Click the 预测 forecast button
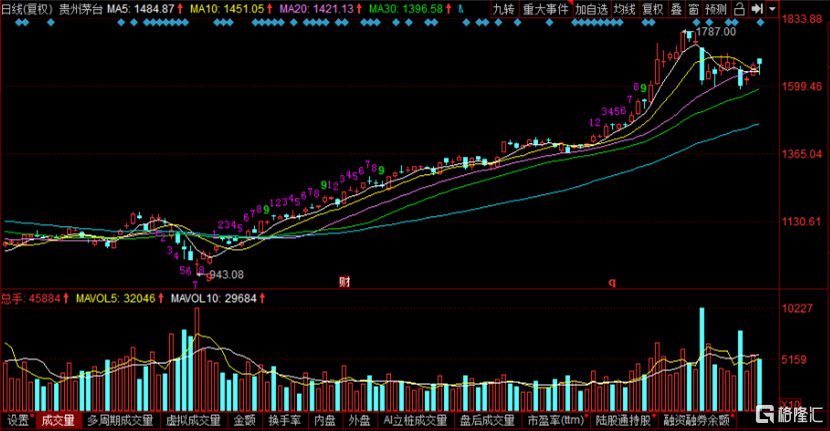 [x=716, y=9]
